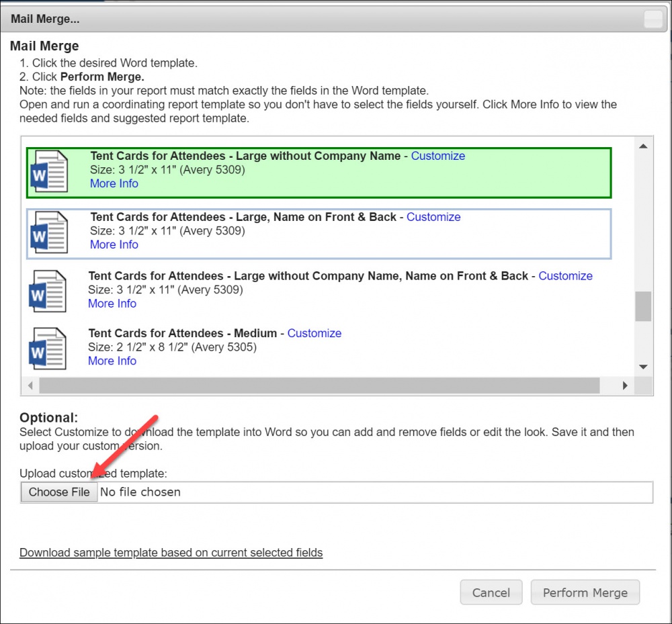Screen dimensions: 672x624
Task: Open Customize link for Medium tent cards
Action: point(314,333)
